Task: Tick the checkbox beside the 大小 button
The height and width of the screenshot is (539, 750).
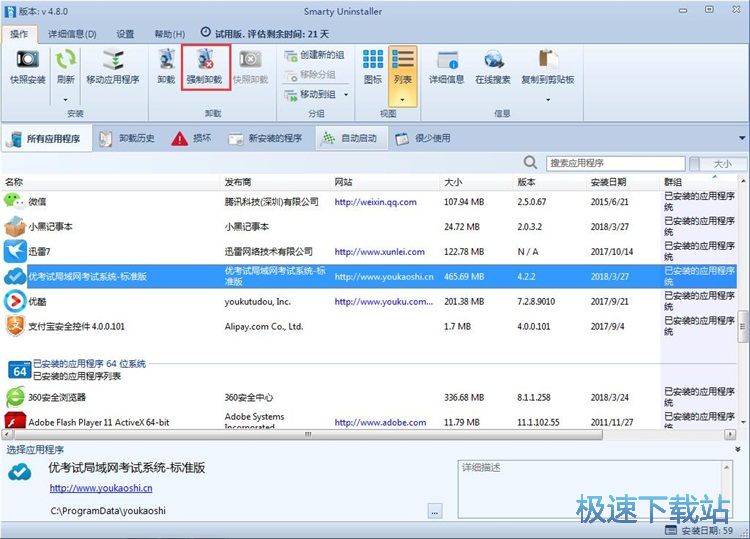Action: (694, 163)
